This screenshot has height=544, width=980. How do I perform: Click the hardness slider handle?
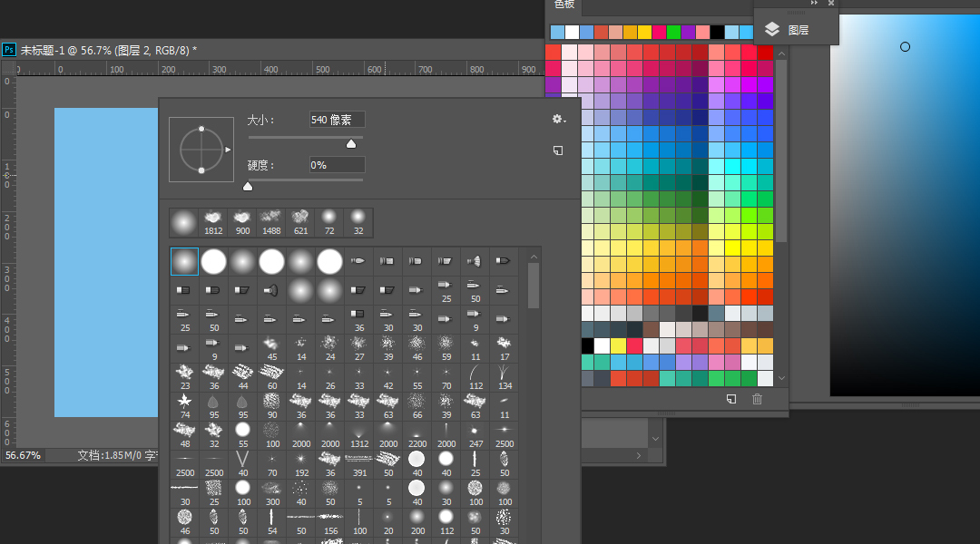tap(248, 186)
